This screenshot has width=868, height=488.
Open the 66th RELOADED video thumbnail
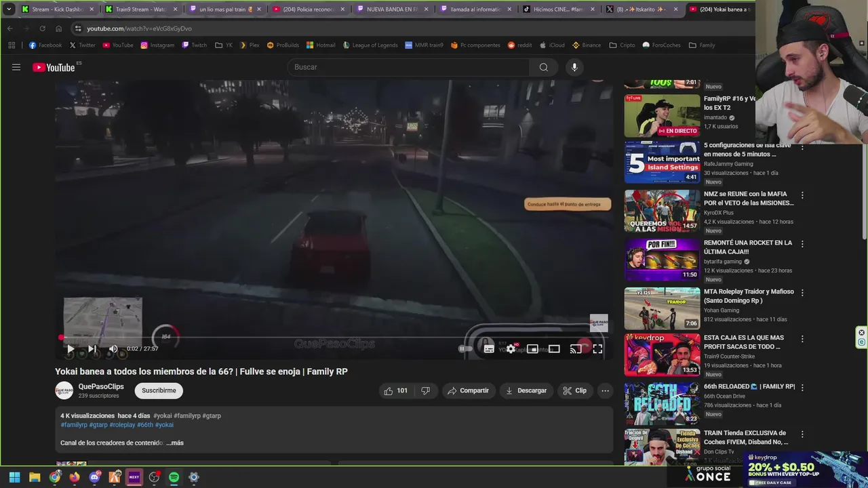(662, 403)
